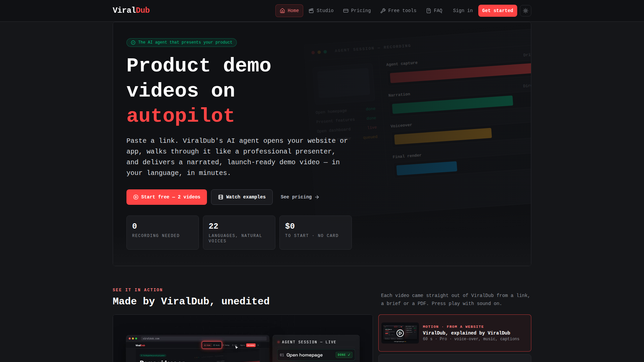
Task: Click the red Agent capture progress bar
Action: point(460,73)
